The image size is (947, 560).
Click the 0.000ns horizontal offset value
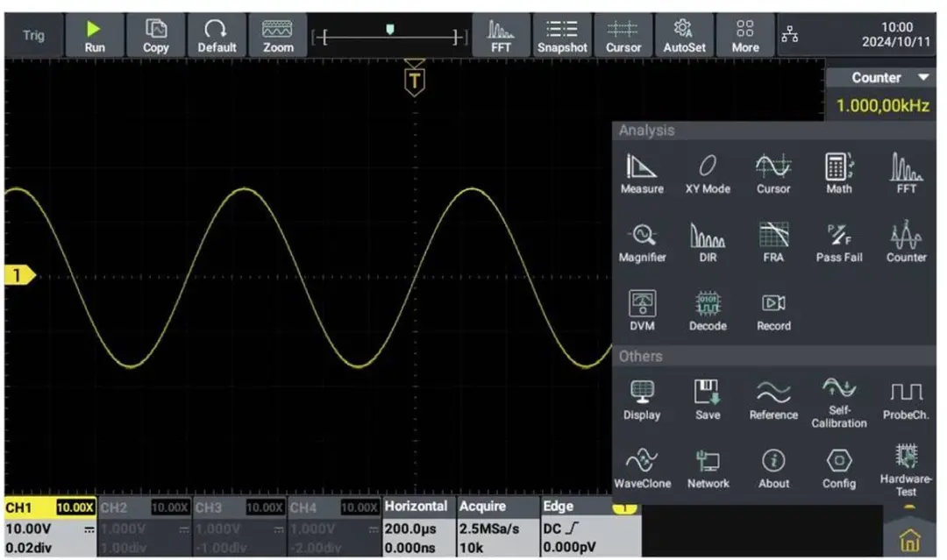click(410, 548)
